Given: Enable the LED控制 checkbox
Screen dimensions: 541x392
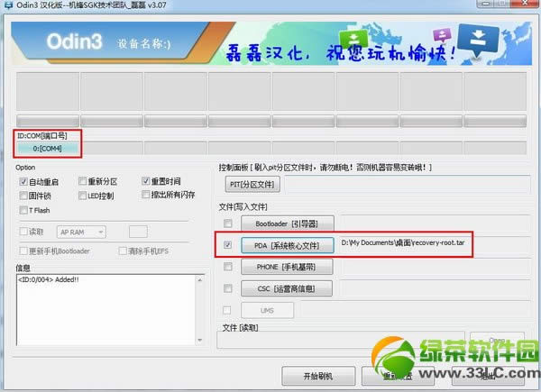Looking at the screenshot, I should tap(82, 196).
